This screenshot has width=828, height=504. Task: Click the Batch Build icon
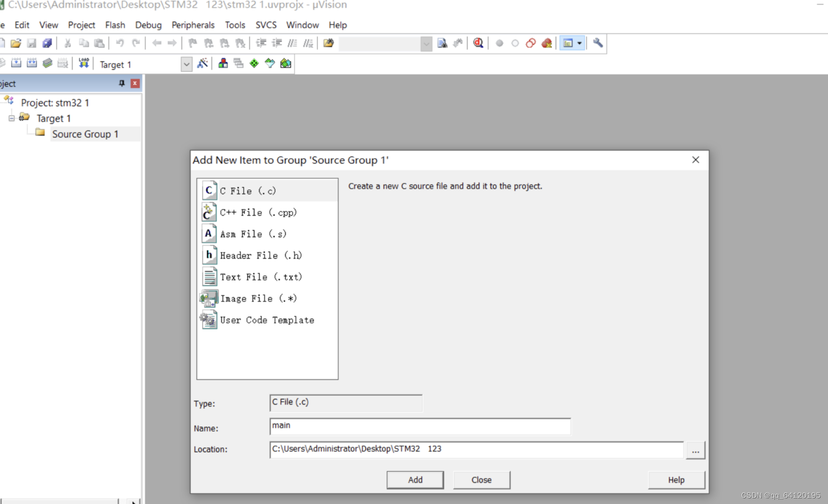[x=48, y=63]
